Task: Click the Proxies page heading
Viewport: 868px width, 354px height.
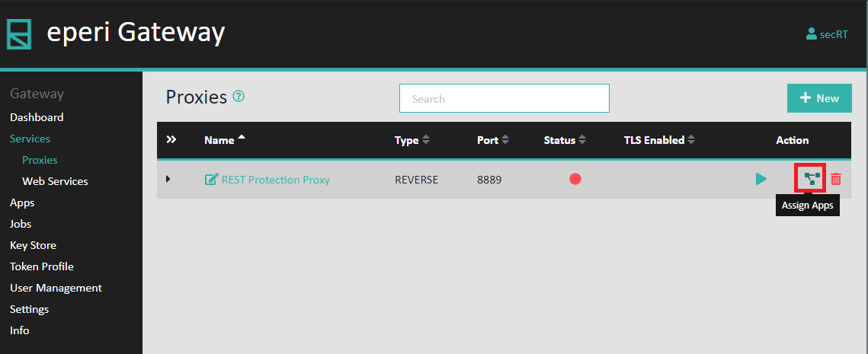Action: pos(197,97)
